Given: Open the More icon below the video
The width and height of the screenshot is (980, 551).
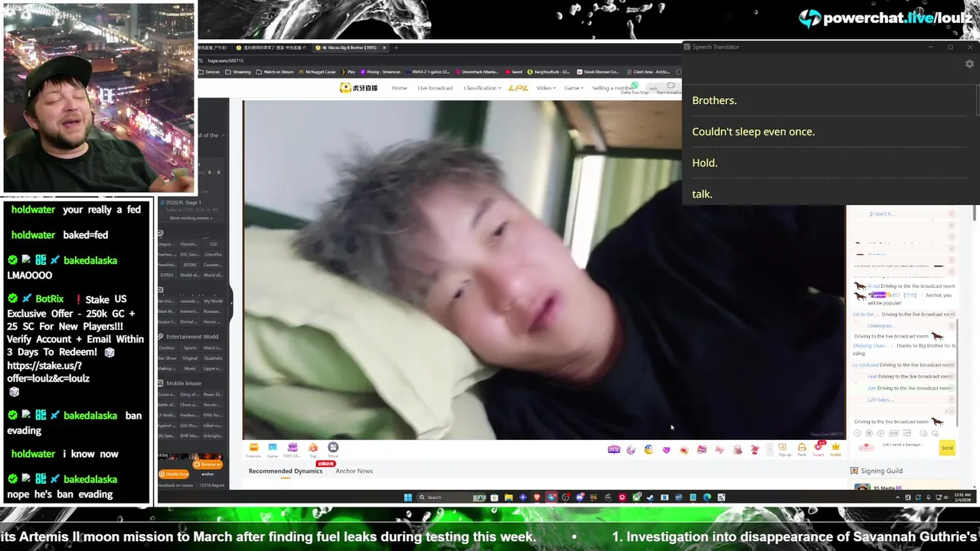Looking at the screenshot, I should [333, 449].
